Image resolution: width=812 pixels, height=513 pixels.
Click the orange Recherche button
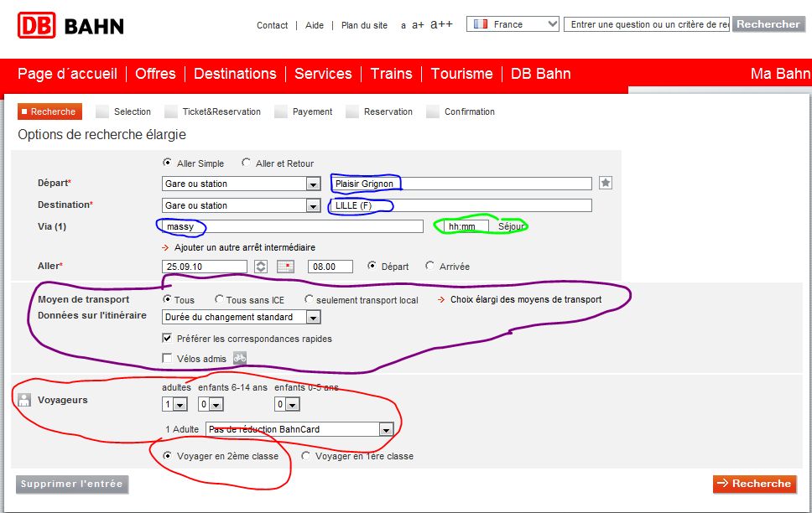(x=754, y=484)
